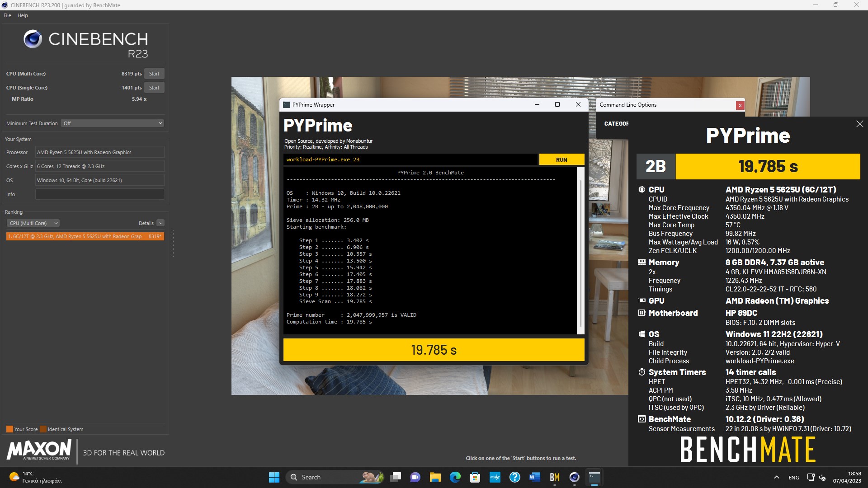Open the Windows Start menu

274,477
